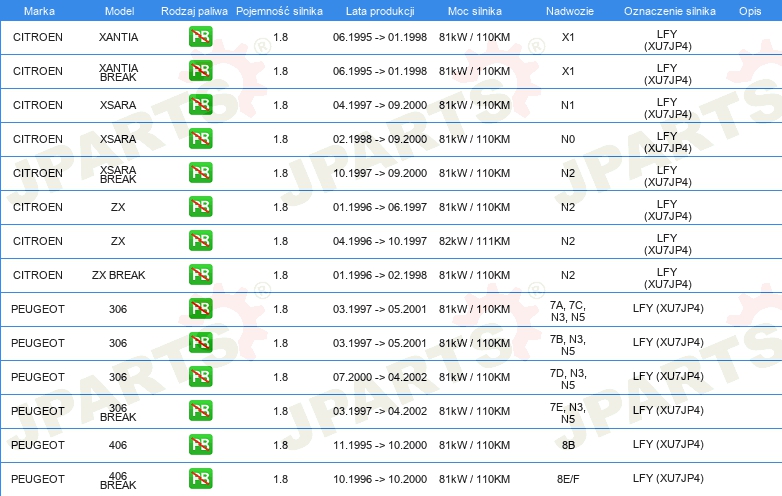The height and width of the screenshot is (496, 782).
Task: Click date range 06.1995 -> 01.1998 for XANTIA BREAK
Action: click(x=380, y=71)
